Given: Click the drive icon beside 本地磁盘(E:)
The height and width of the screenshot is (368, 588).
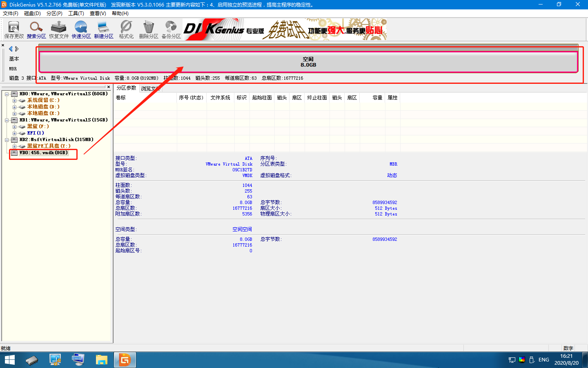Looking at the screenshot, I should pos(22,114).
